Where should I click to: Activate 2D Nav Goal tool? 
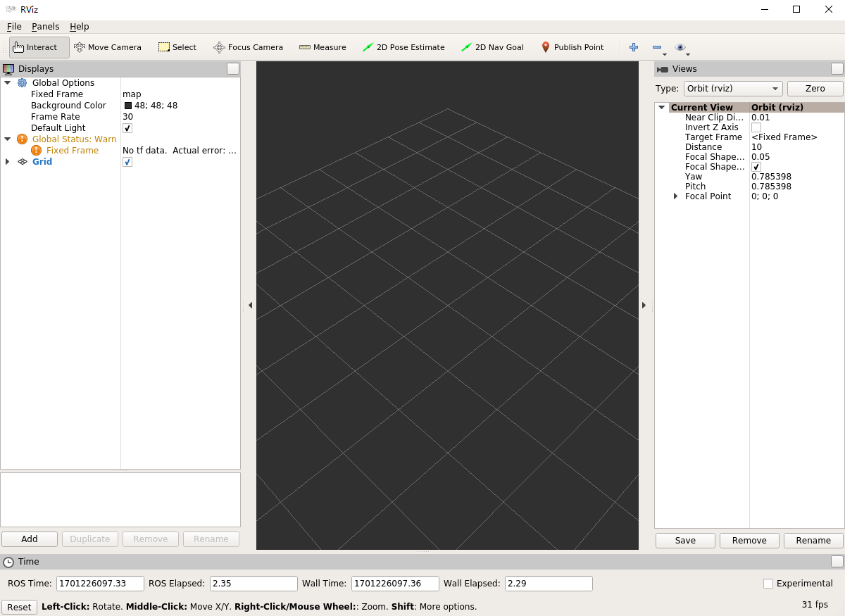[x=493, y=47]
